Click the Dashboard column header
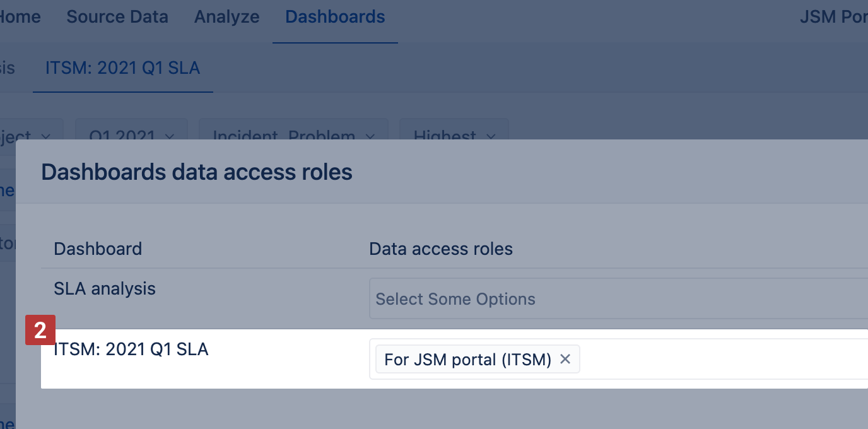Viewport: 868px width, 429px height. pos(98,249)
